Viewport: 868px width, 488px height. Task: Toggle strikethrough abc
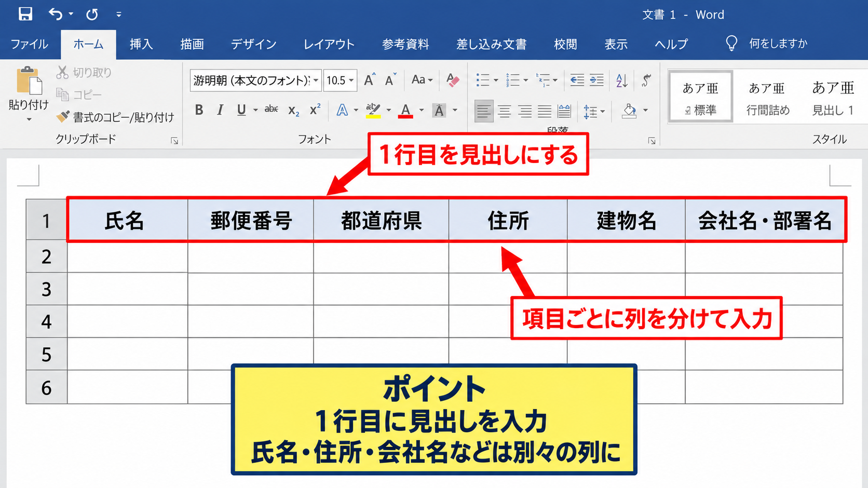coord(271,110)
